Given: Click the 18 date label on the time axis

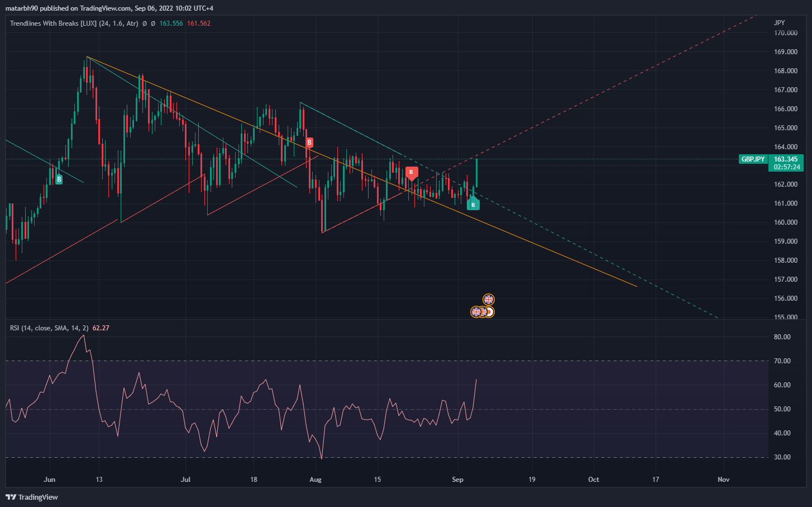Looking at the screenshot, I should pos(254,480).
